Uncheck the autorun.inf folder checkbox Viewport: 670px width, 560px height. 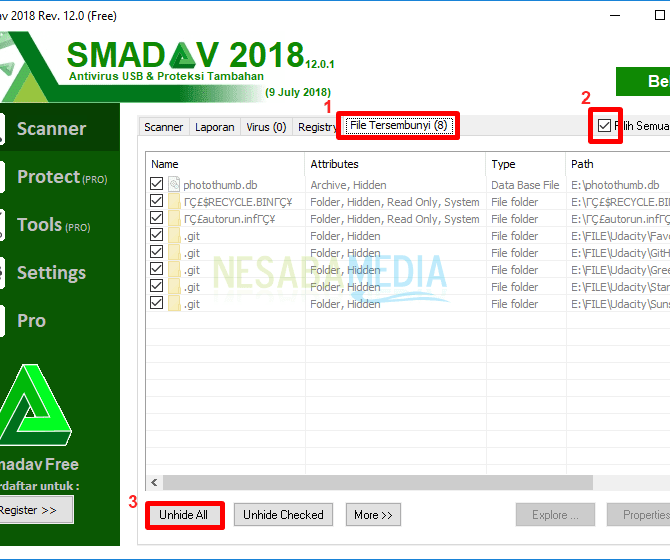coord(156,218)
